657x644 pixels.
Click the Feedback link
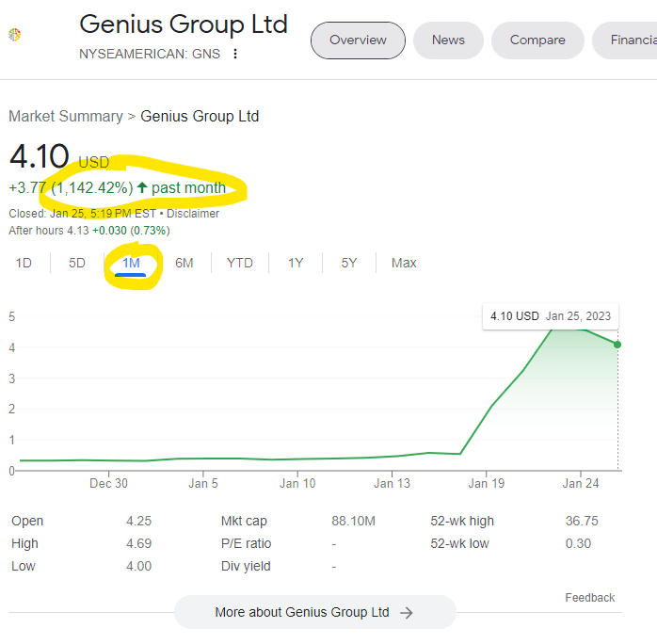click(589, 598)
